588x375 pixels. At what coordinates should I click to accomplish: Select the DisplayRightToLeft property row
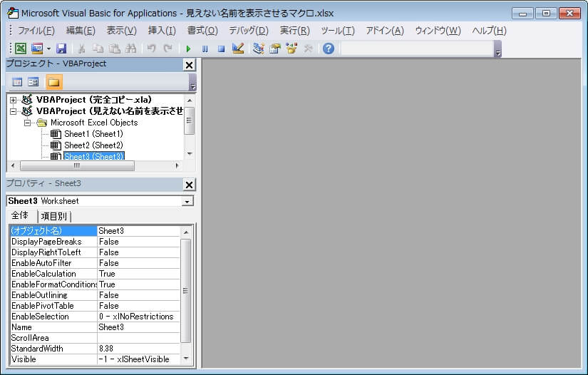(96, 252)
